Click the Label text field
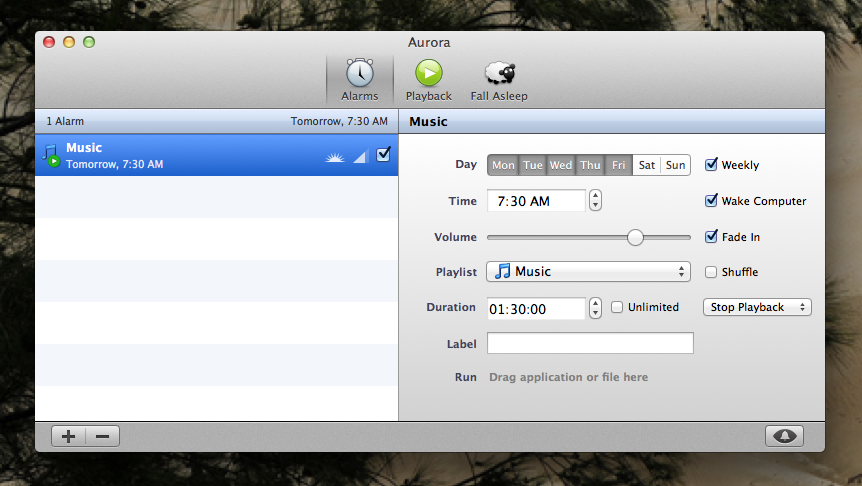 coord(590,343)
